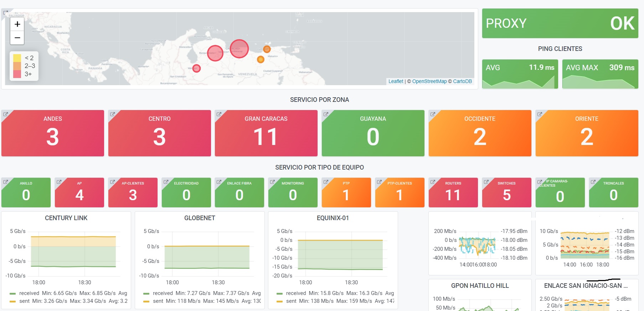This screenshot has height=311, width=644.
Task: Open external link icon on ROUTERS tile
Action: (x=433, y=182)
